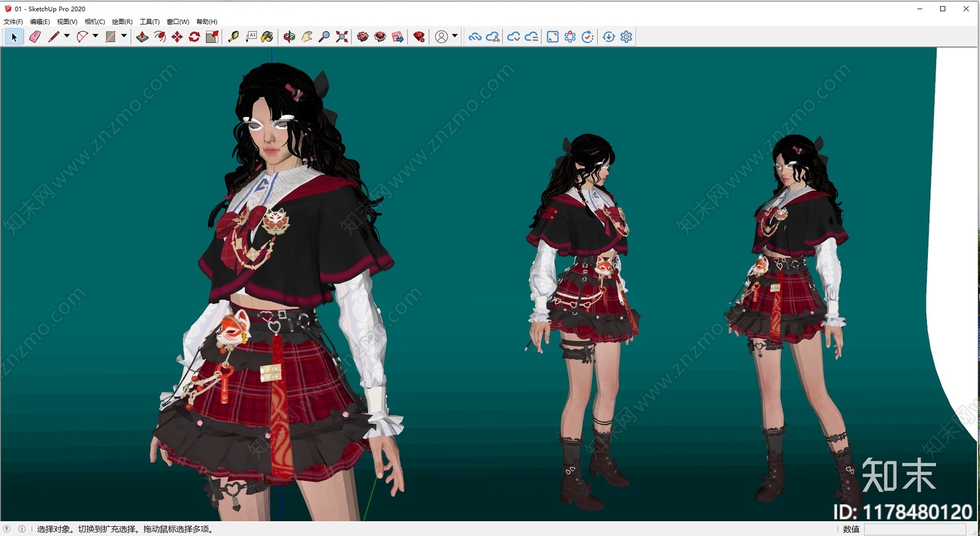Image resolution: width=980 pixels, height=536 pixels.
Task: Click the user account profile icon
Action: tap(441, 37)
